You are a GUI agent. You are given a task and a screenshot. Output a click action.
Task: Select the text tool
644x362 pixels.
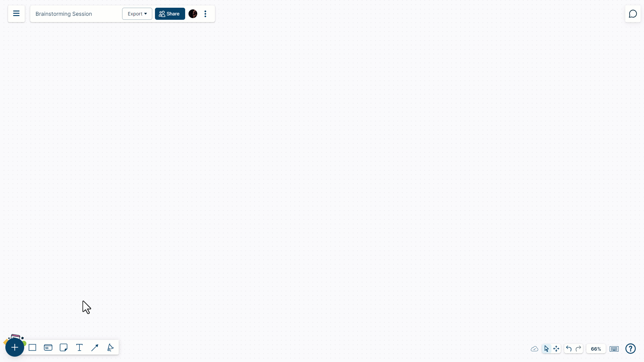(x=79, y=348)
